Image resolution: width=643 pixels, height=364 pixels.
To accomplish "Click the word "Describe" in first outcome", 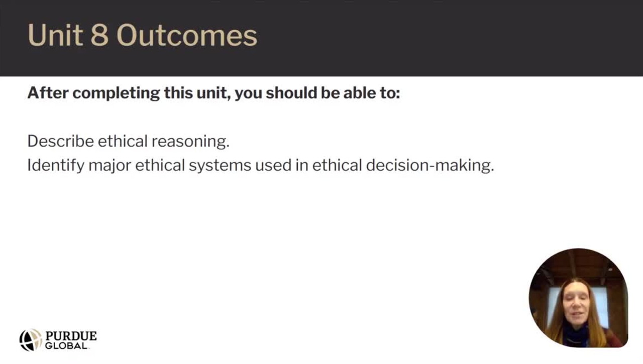I will tap(60, 141).
